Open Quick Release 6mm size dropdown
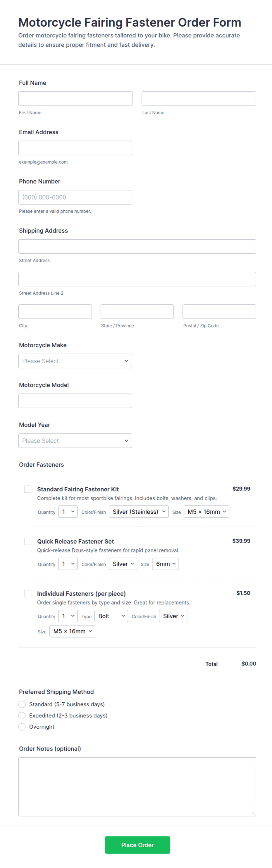The height and width of the screenshot is (868, 272). (x=165, y=564)
